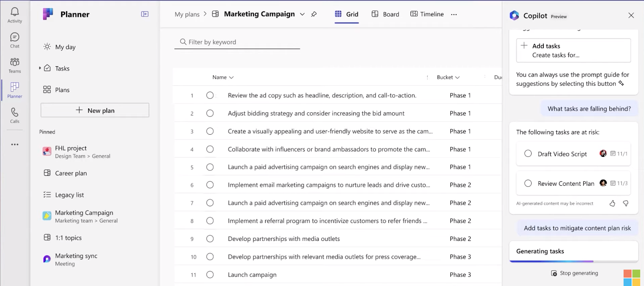Open Calls from the app rail

pos(14,113)
